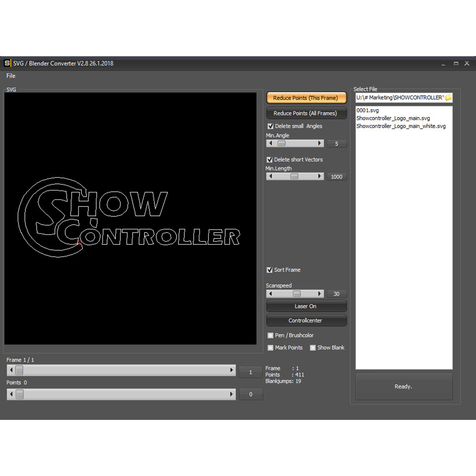Click the file path input field
This screenshot has height=476, width=476.
pos(399,98)
